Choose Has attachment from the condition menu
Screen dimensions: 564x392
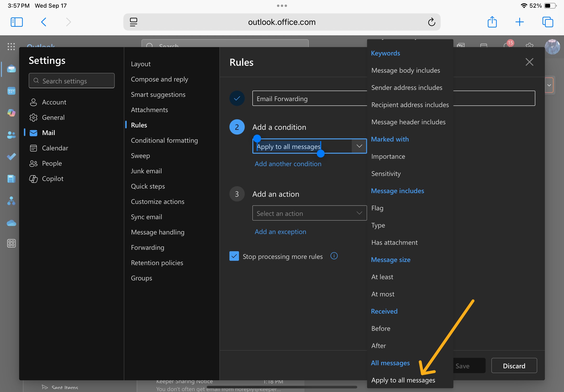point(394,242)
